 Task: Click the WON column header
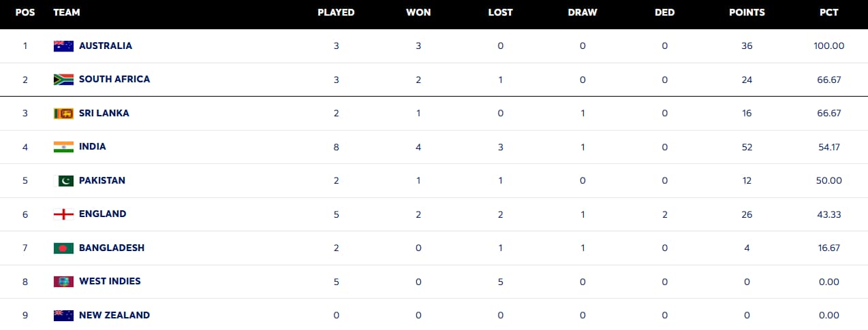coord(418,13)
